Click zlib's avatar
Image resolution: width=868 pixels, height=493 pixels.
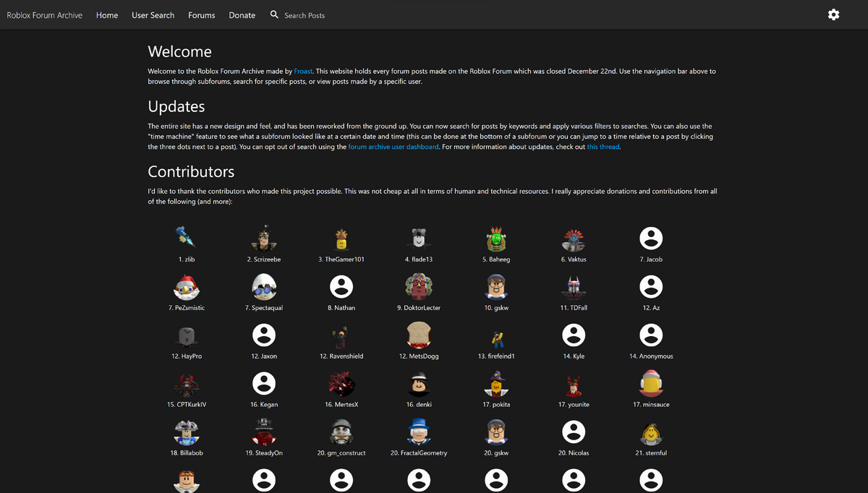186,236
